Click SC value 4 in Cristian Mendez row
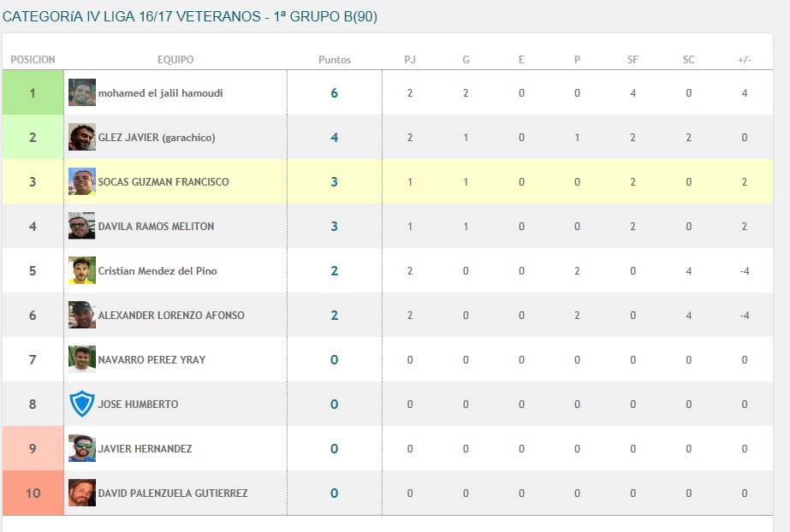The image size is (790, 532). (689, 271)
